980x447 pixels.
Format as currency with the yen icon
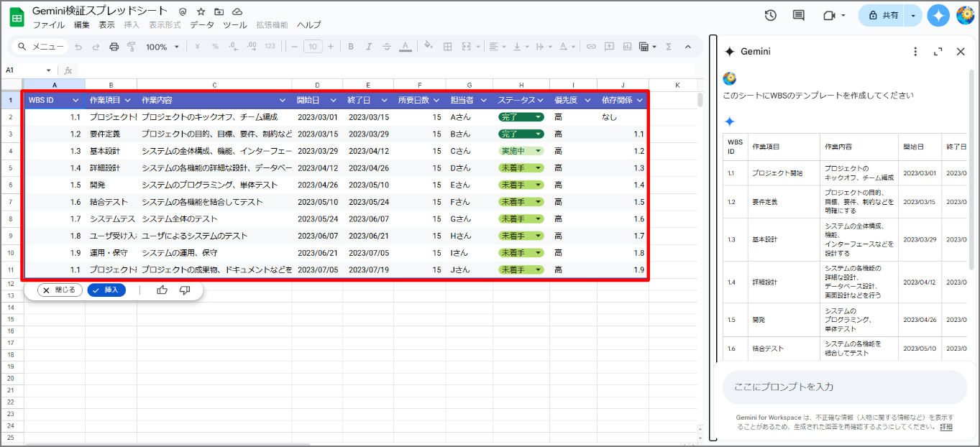[x=197, y=47]
